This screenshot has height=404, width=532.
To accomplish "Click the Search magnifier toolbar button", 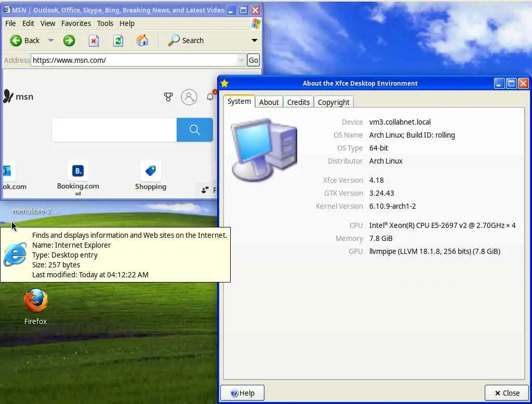I will point(185,41).
